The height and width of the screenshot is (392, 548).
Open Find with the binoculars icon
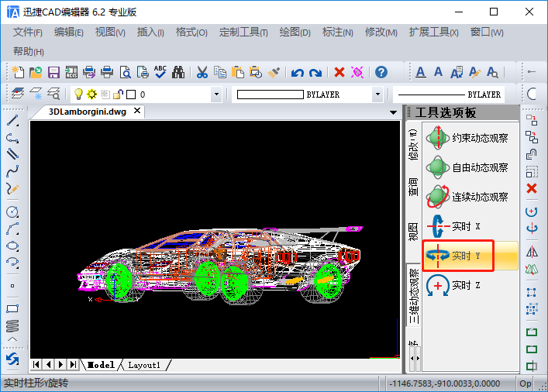click(x=178, y=72)
